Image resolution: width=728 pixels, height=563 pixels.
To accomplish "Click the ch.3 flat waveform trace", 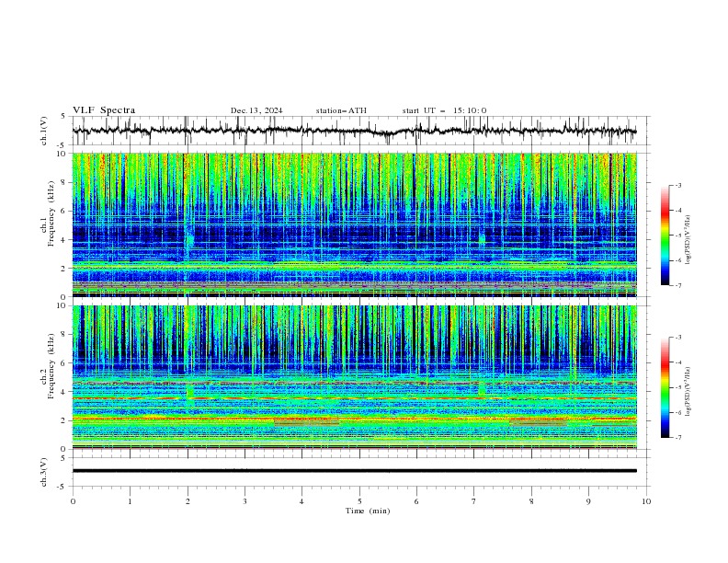I will pyautogui.click(x=354, y=471).
